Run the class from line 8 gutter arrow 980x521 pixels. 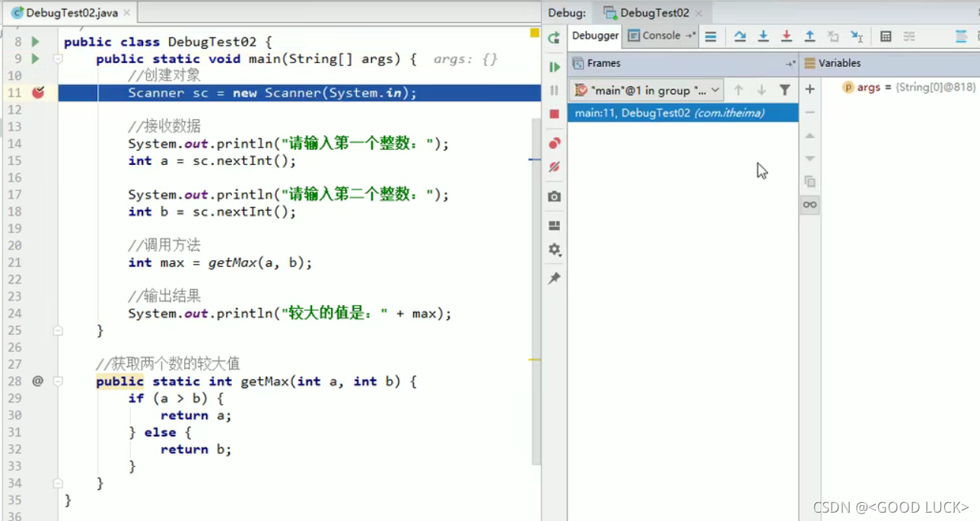[x=35, y=42]
